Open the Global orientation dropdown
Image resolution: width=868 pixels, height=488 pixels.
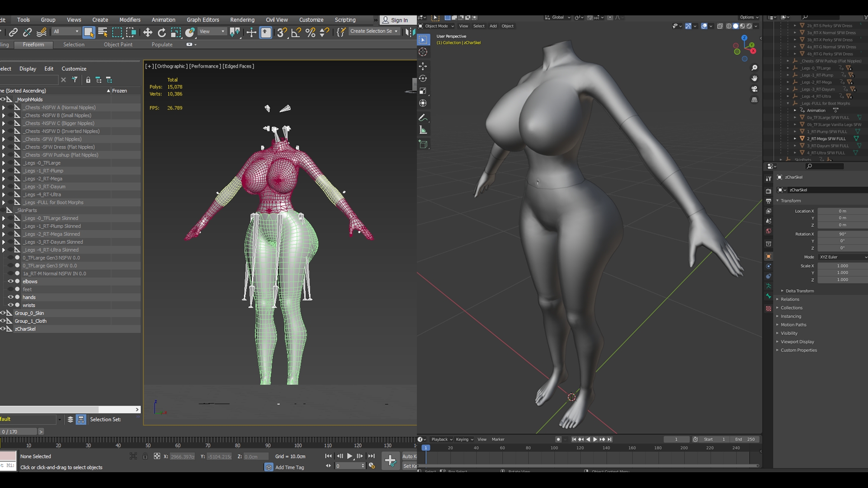tap(558, 18)
